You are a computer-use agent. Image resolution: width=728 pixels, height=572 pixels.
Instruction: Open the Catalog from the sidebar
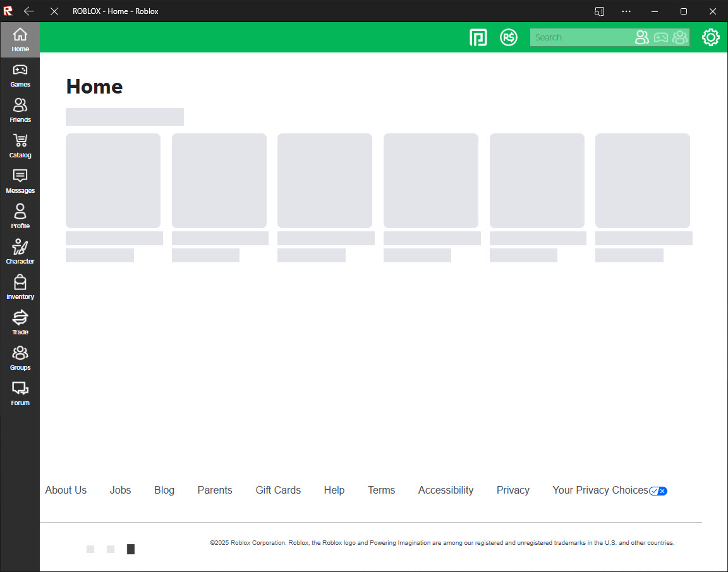click(x=20, y=145)
